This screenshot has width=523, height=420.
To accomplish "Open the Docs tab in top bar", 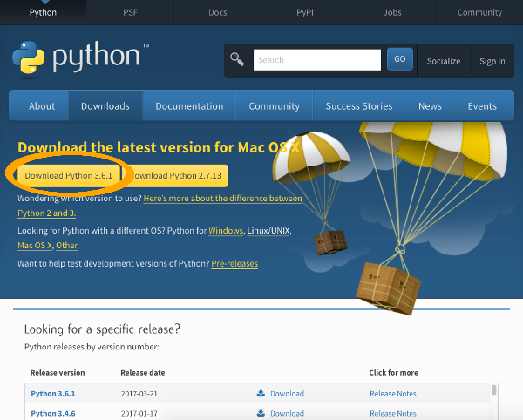I will click(217, 12).
